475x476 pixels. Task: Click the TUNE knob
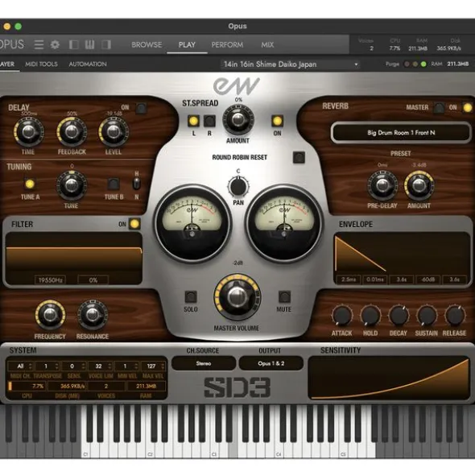[72, 185]
